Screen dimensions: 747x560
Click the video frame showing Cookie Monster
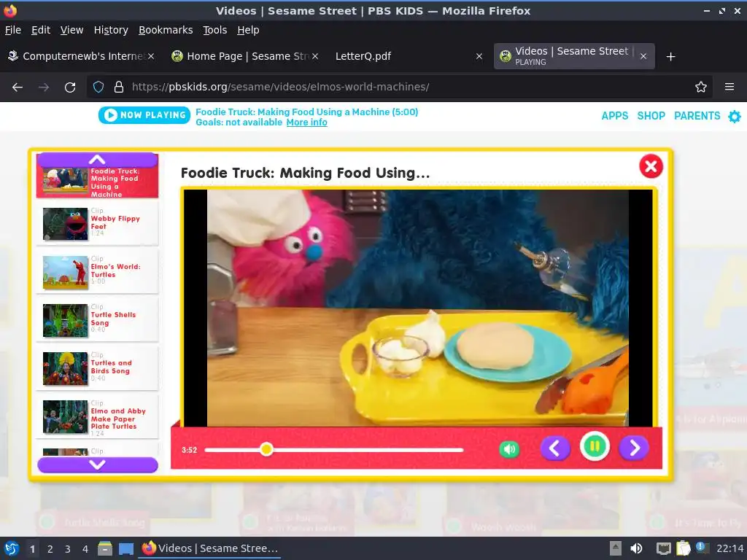tap(418, 308)
